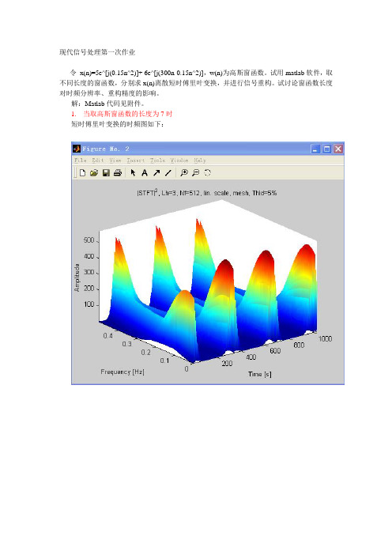Viewport: 392px width, 555px height.
Task: Activate the Zoom Out magnifier tool
Action: [x=196, y=172]
